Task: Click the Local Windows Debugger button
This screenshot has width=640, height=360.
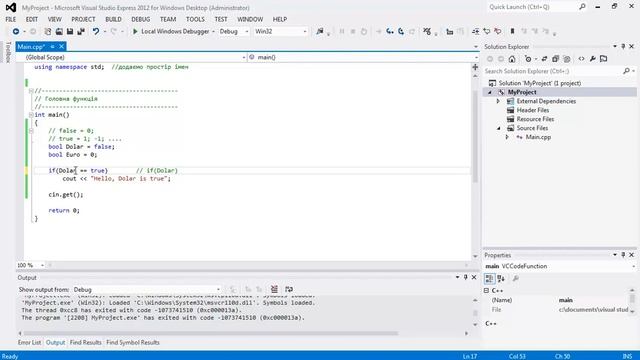Action: (175, 31)
